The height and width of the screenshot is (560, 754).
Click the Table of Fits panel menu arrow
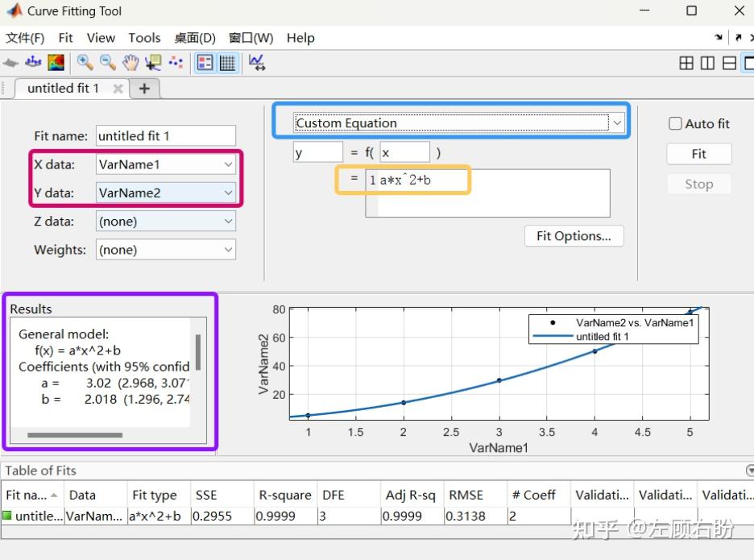point(750,471)
